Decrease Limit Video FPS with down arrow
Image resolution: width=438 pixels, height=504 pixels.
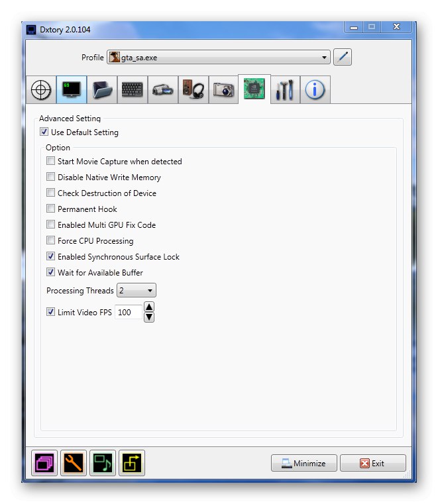(x=149, y=317)
